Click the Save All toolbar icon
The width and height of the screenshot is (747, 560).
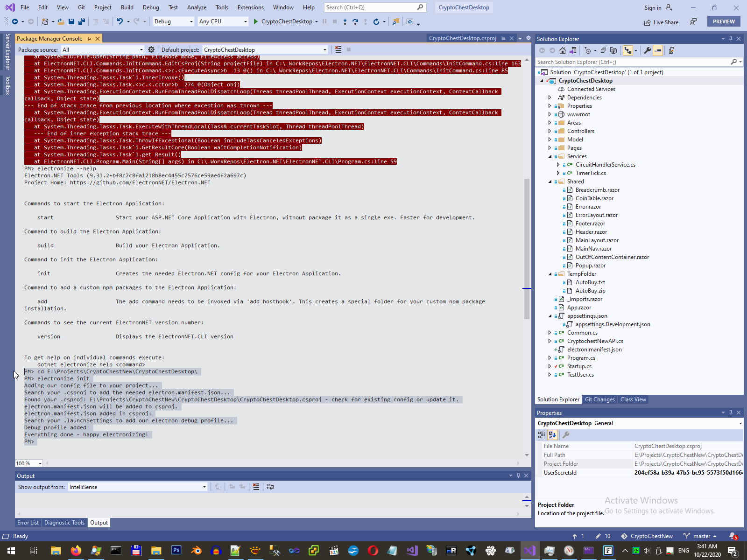(x=82, y=21)
